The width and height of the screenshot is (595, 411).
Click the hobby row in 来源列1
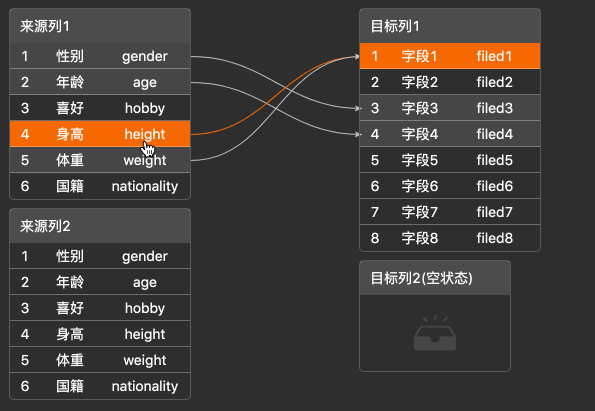pyautogui.click(x=100, y=108)
